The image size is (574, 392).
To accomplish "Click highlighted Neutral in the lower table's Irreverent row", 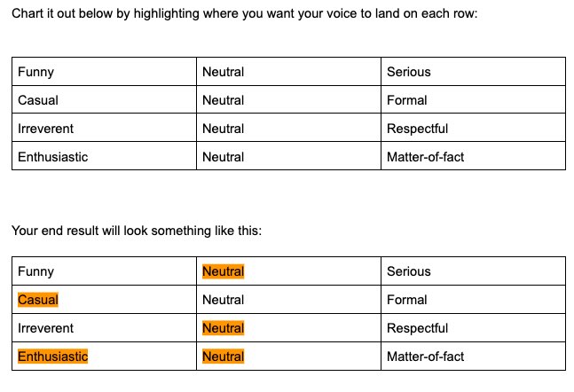I will click(x=223, y=328).
